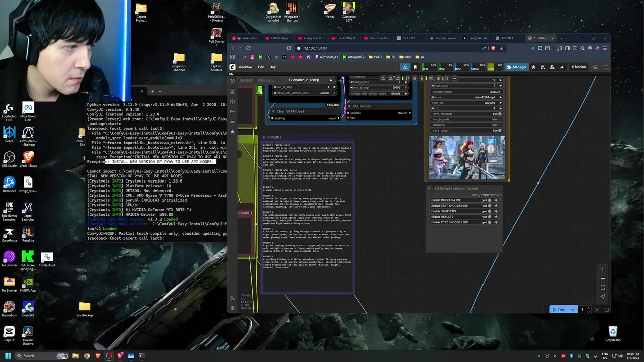Click the bookmark icon in ComfyUI toolbar

415,67
